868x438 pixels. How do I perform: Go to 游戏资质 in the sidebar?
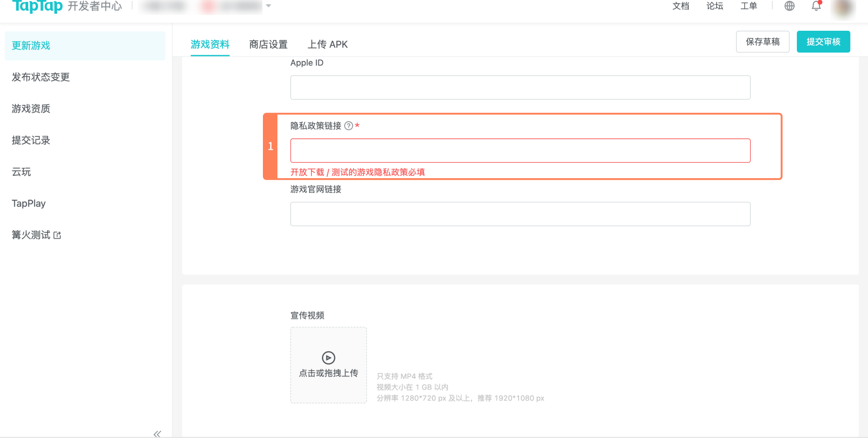31,109
